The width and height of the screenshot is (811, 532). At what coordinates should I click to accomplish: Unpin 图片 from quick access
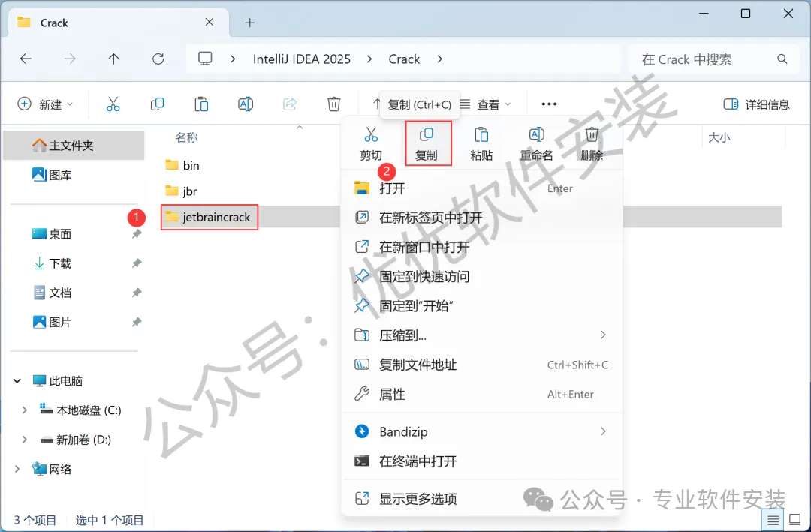137,322
